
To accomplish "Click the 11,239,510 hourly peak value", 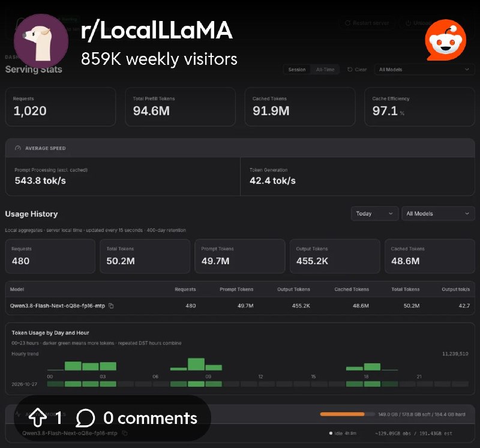I will 455,354.
